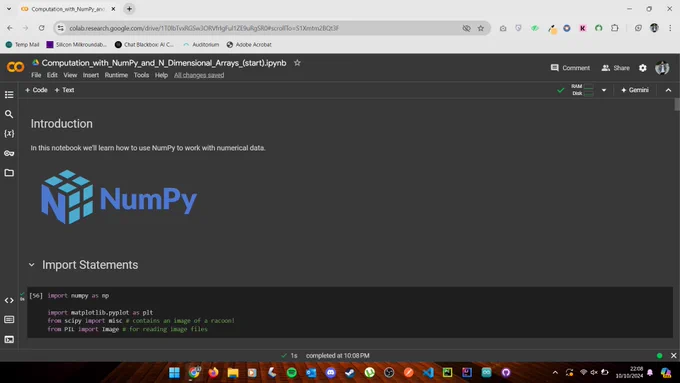
Task: Open the Files folder panel
Action: point(9,173)
